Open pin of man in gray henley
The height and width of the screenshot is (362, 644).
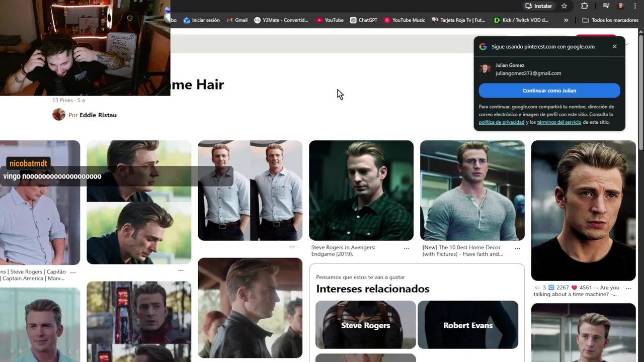472,191
